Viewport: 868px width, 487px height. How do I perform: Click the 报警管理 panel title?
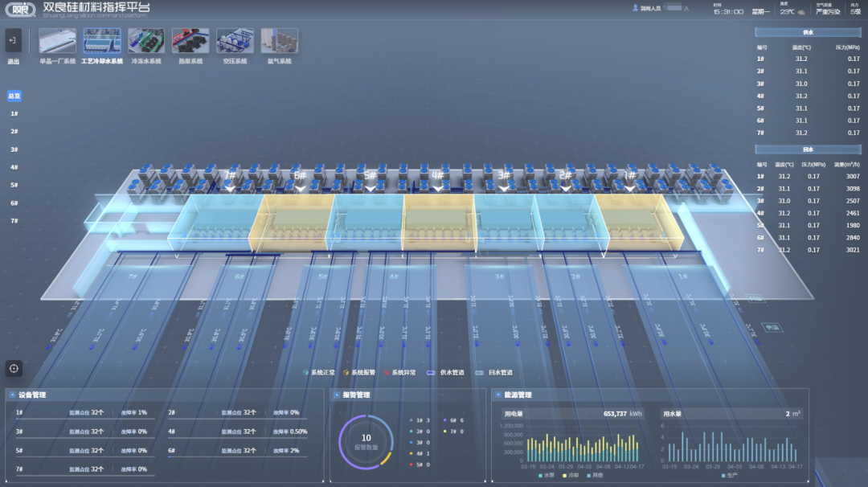(356, 395)
